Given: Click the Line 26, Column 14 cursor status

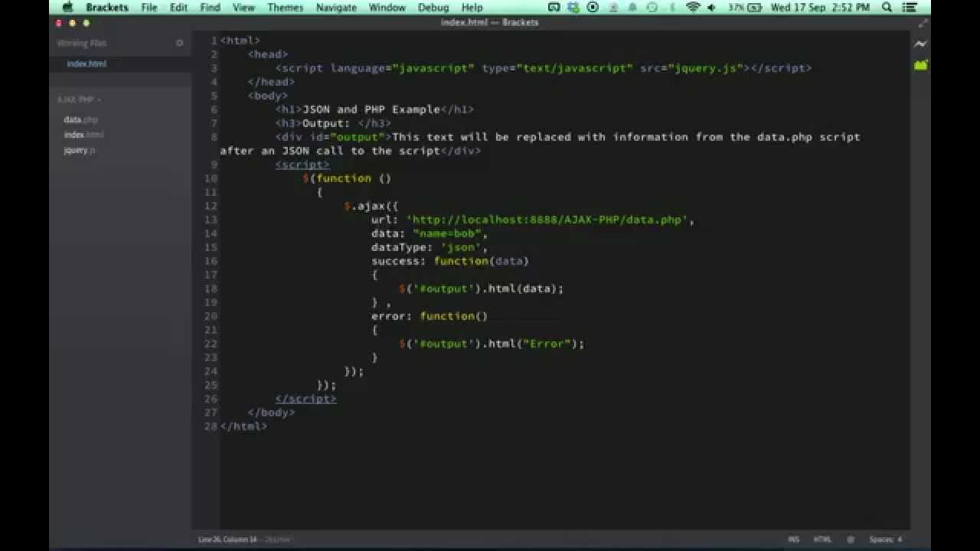Looking at the screenshot, I should coord(228,540).
